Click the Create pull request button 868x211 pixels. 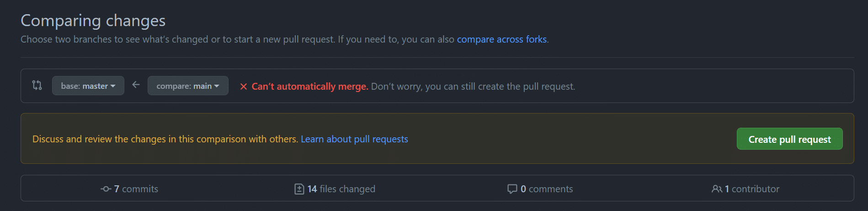click(790, 139)
